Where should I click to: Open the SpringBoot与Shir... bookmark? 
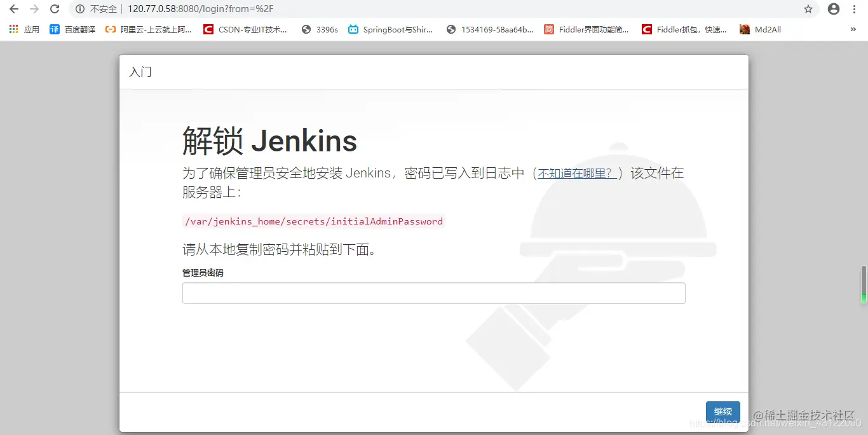point(391,29)
